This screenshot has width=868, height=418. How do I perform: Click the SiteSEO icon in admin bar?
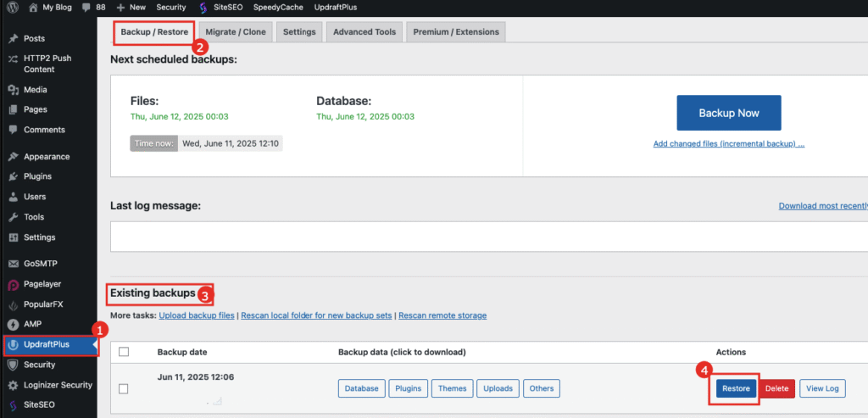tap(203, 8)
